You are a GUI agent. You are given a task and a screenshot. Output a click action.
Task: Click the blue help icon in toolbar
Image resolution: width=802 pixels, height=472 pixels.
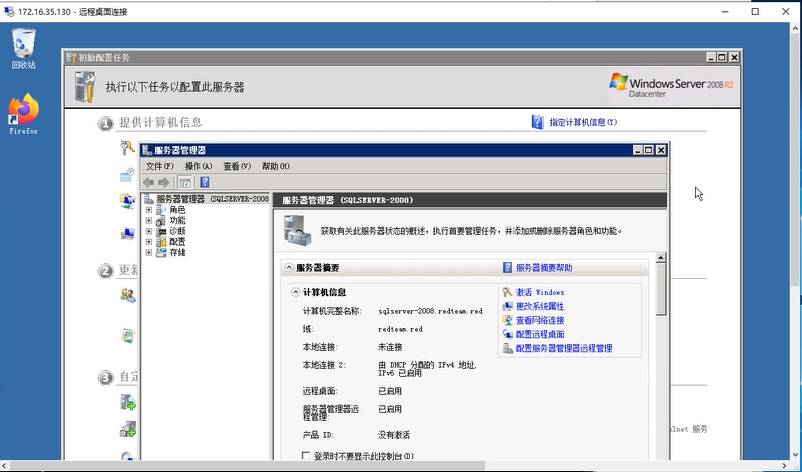pos(205,182)
